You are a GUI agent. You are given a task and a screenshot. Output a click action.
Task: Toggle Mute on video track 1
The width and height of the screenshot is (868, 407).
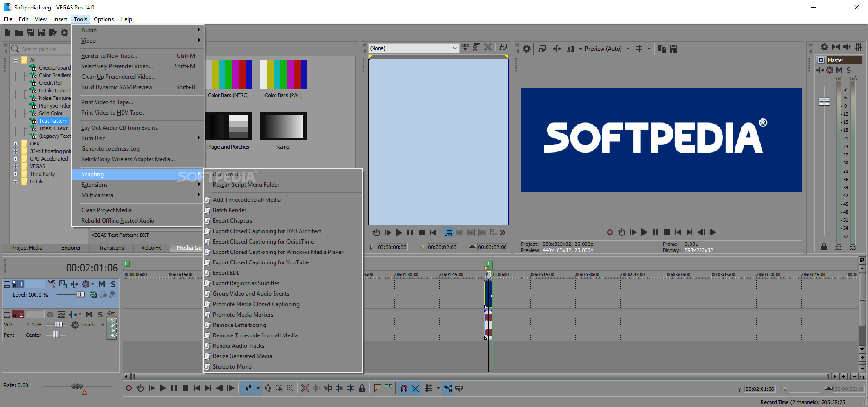coord(102,284)
